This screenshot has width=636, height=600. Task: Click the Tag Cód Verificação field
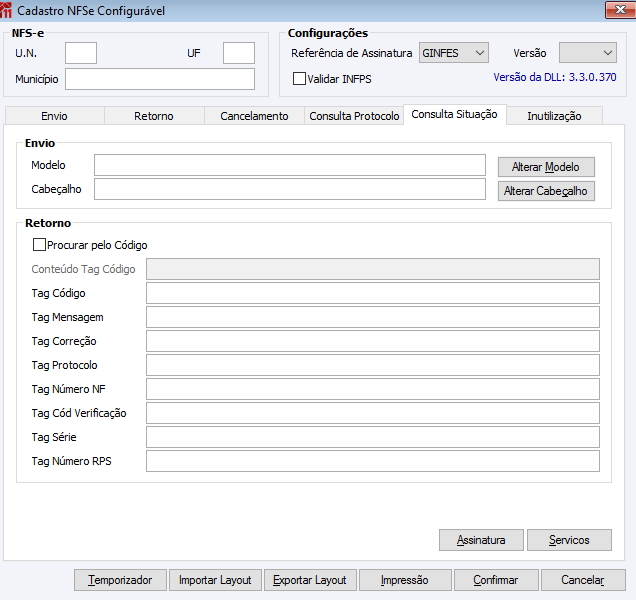click(x=373, y=413)
